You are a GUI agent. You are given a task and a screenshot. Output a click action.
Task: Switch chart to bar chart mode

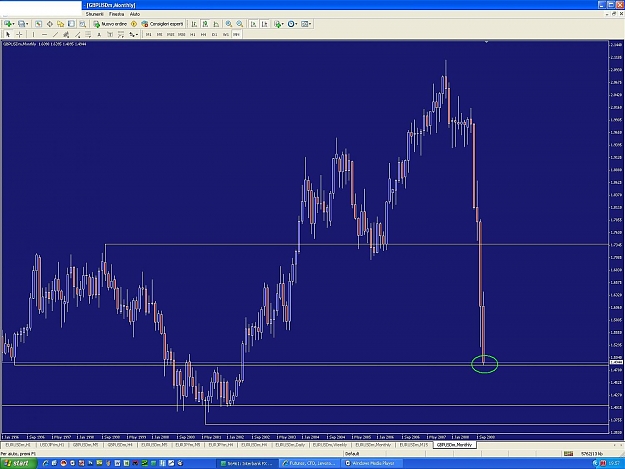[x=194, y=24]
